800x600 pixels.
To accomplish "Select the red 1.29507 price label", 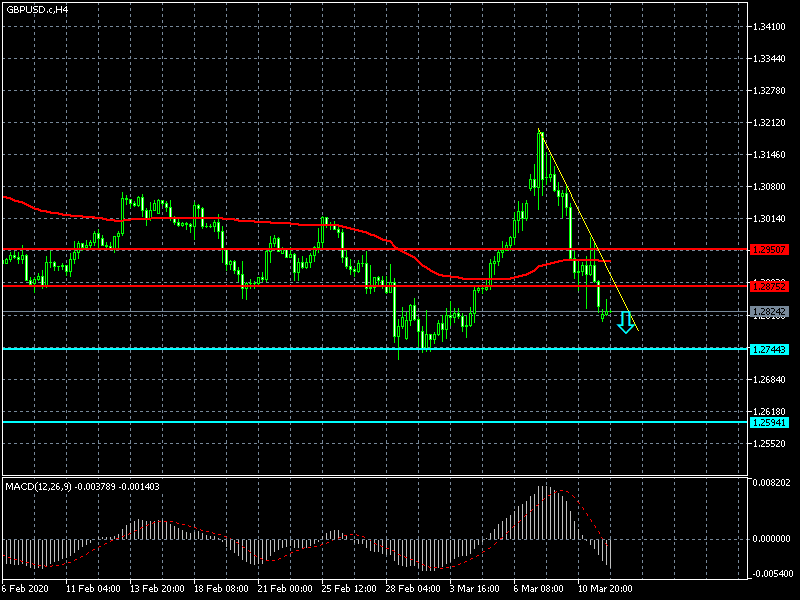I will 769,249.
